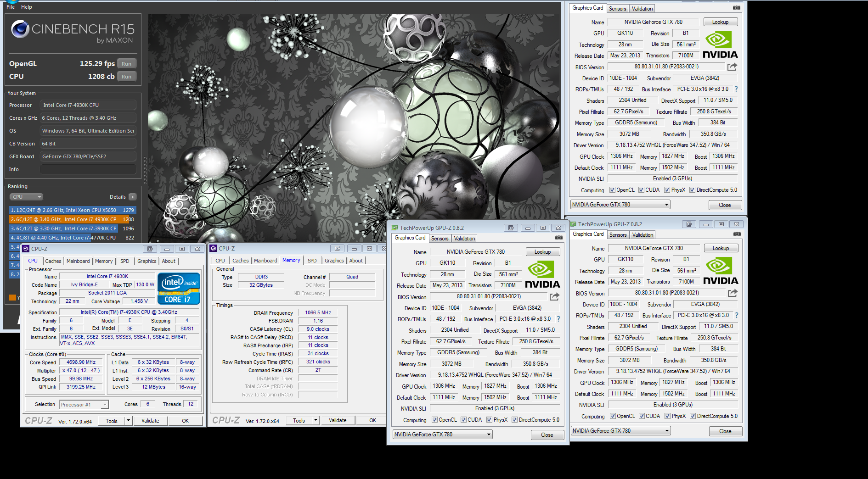Click Lookup button in bottom-right GPU-Z window
The height and width of the screenshot is (479, 868).
(x=721, y=248)
